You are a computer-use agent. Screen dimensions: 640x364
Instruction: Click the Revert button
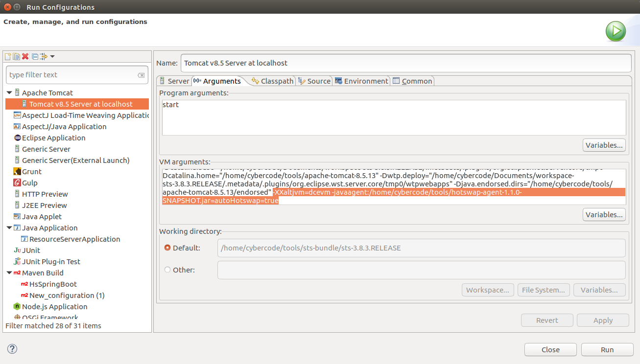coord(547,320)
